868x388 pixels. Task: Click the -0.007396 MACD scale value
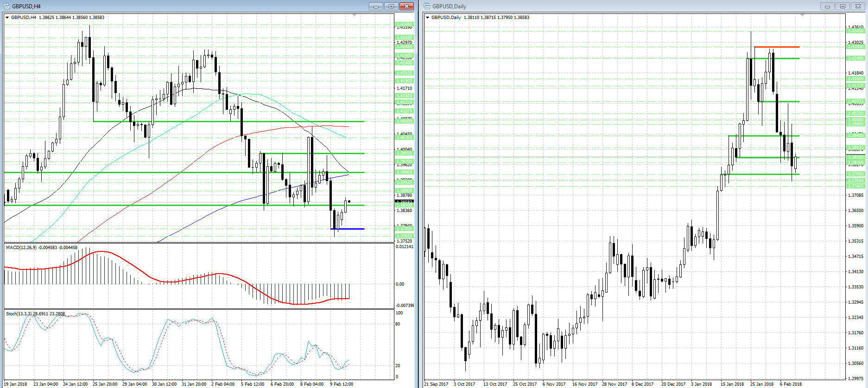click(x=405, y=306)
